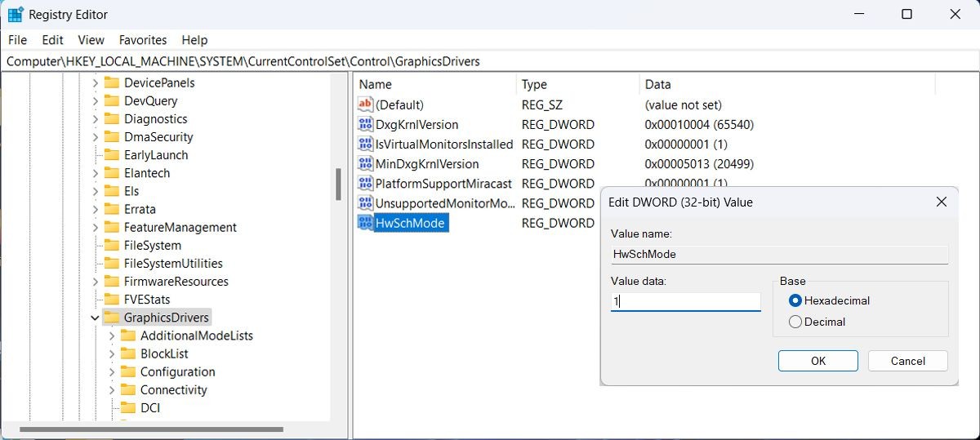Open the Edit menu

(x=53, y=40)
